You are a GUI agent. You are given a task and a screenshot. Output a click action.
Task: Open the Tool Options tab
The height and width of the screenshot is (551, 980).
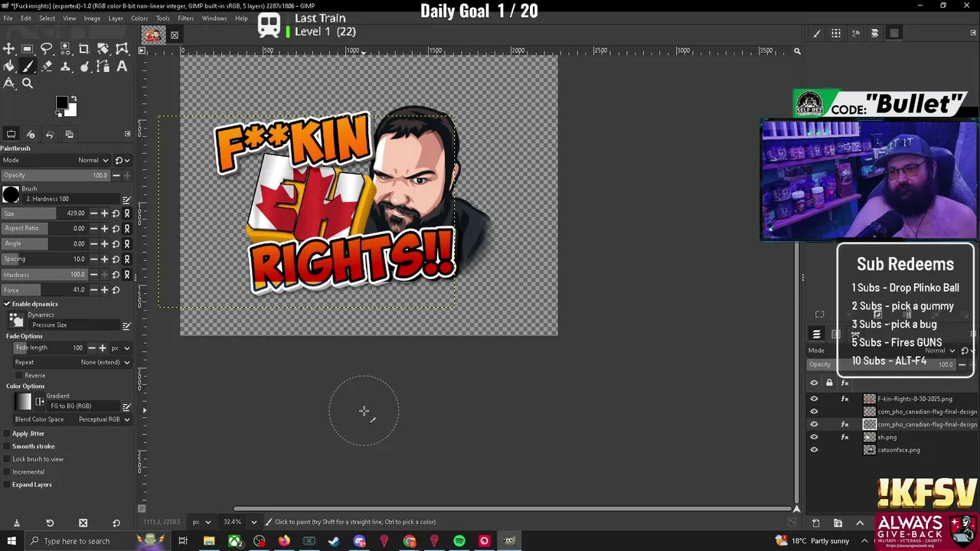tap(11, 135)
